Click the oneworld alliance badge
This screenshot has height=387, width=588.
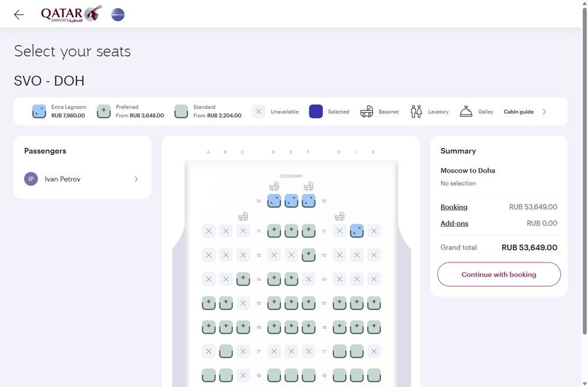point(118,15)
